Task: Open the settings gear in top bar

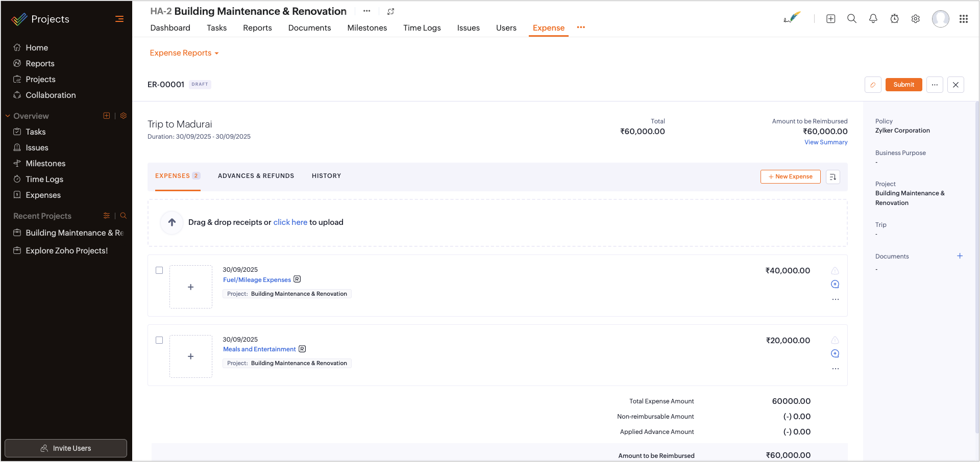Action: click(916, 19)
